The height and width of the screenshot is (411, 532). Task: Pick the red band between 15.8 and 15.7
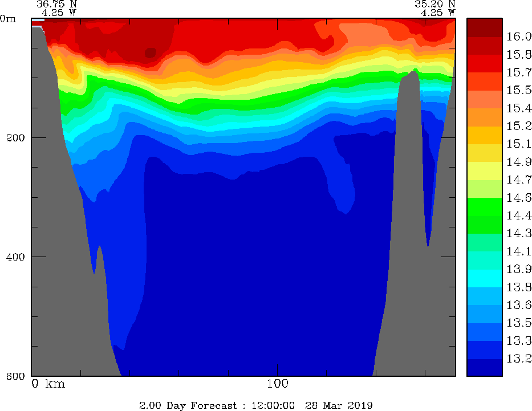(x=485, y=63)
